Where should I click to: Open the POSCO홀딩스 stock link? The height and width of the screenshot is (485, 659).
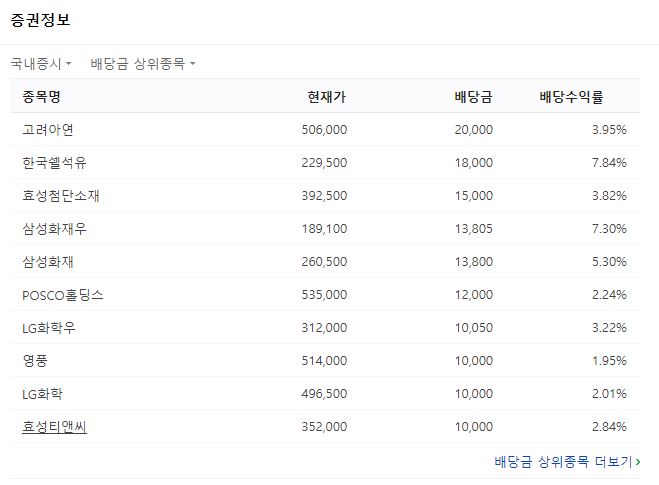tap(63, 295)
